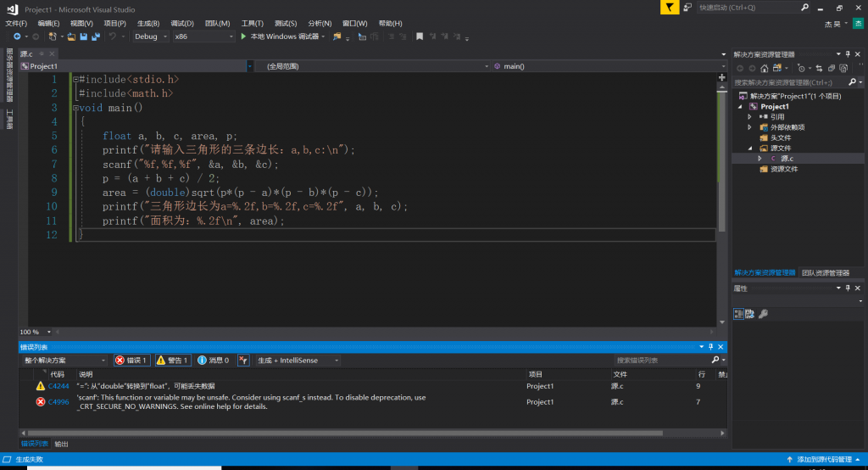868x470 pixels.
Task: Click the New Project toolbar icon
Action: point(53,36)
